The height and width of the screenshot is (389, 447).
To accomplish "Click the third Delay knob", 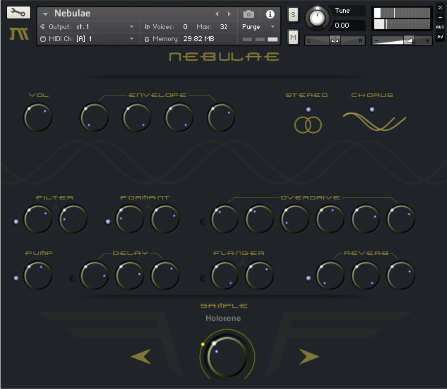I will [165, 276].
